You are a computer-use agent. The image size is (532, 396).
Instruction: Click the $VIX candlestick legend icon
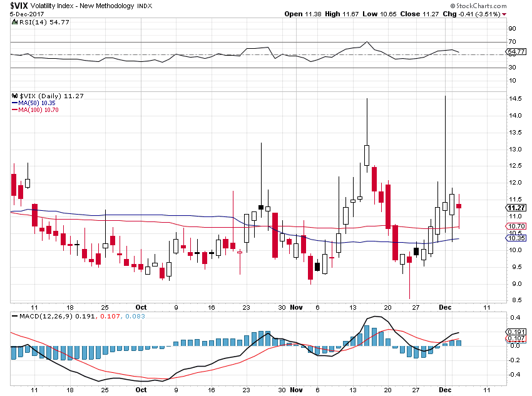click(x=14, y=96)
